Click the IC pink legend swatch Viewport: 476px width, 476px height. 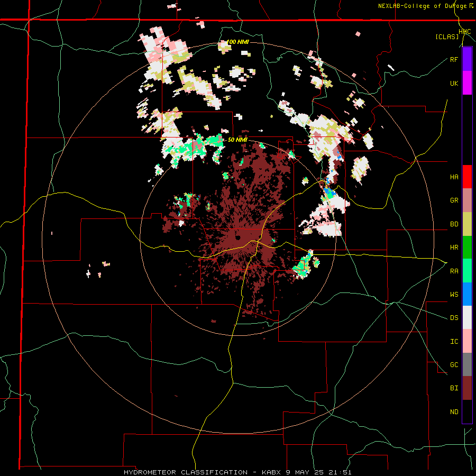[467, 341]
